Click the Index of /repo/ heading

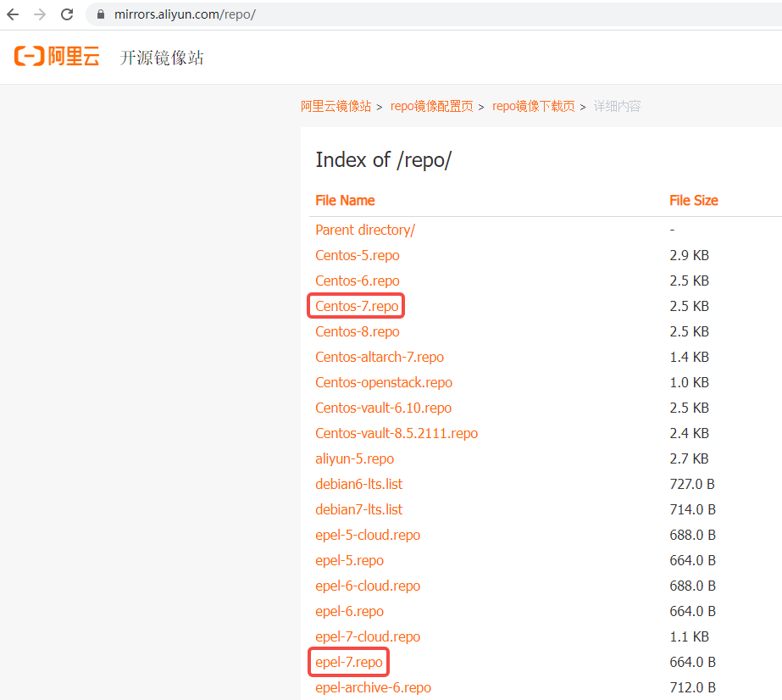[384, 160]
